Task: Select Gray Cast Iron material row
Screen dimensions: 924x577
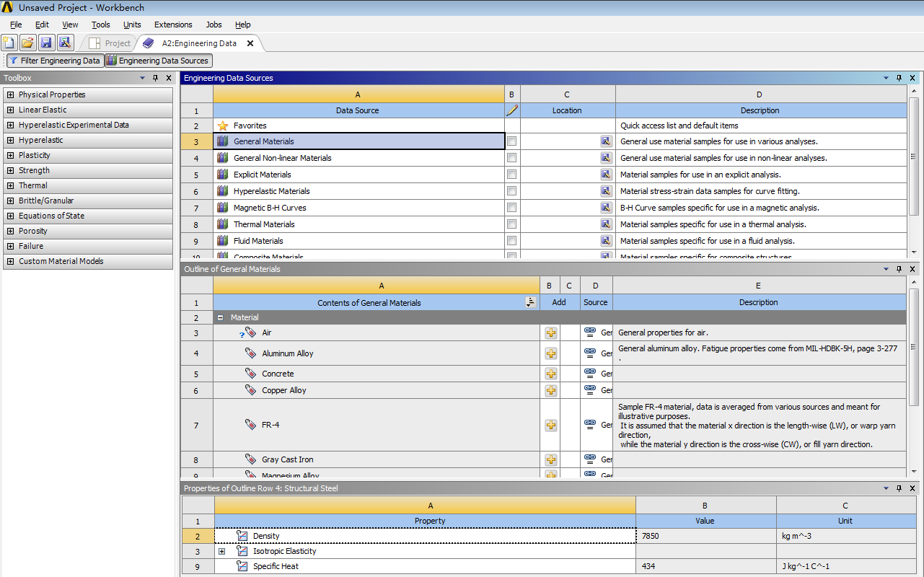Action: [376, 459]
